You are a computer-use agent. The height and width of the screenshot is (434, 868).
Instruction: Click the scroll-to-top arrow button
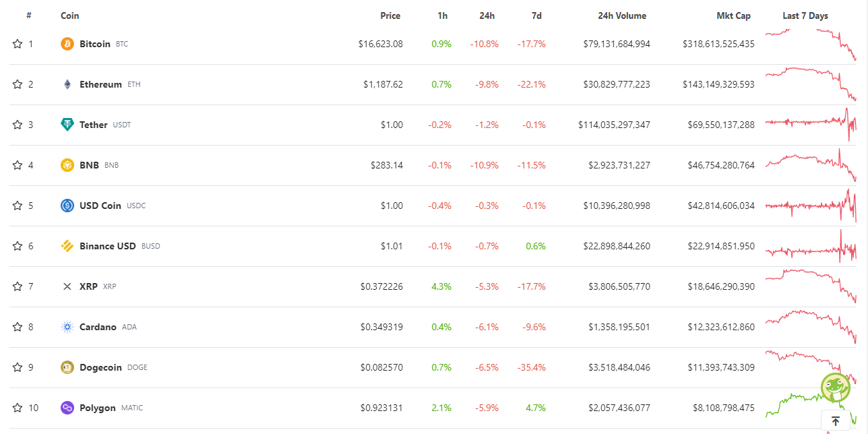click(x=836, y=421)
